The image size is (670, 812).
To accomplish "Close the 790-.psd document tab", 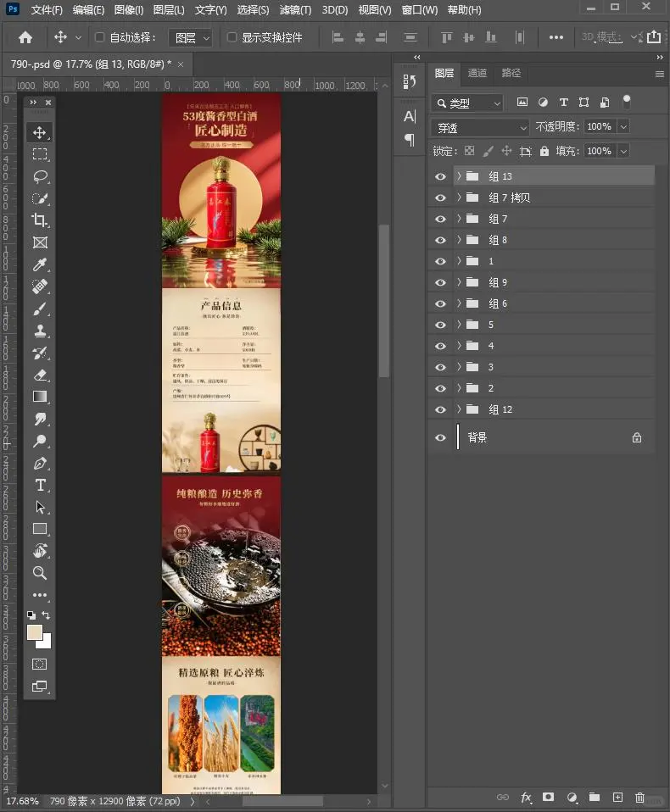I will tap(181, 64).
